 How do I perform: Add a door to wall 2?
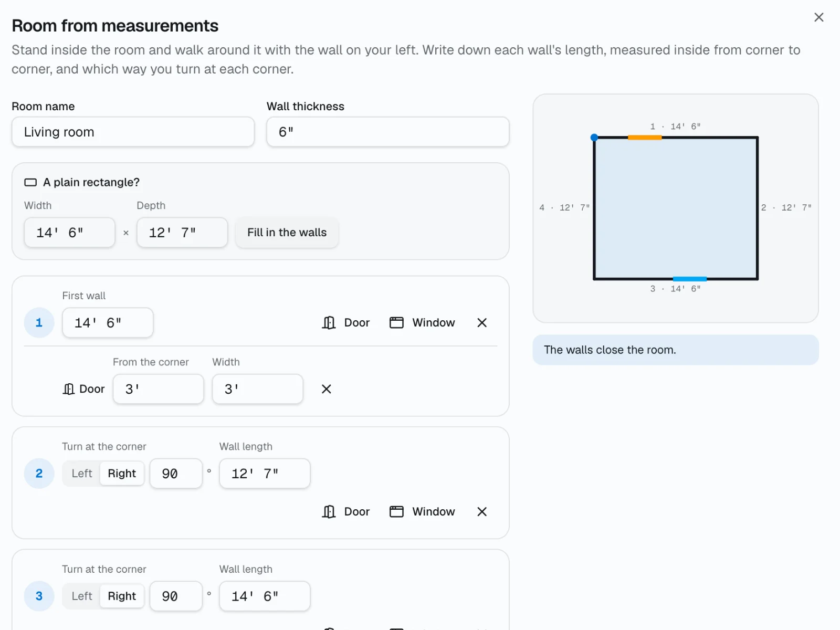click(346, 511)
